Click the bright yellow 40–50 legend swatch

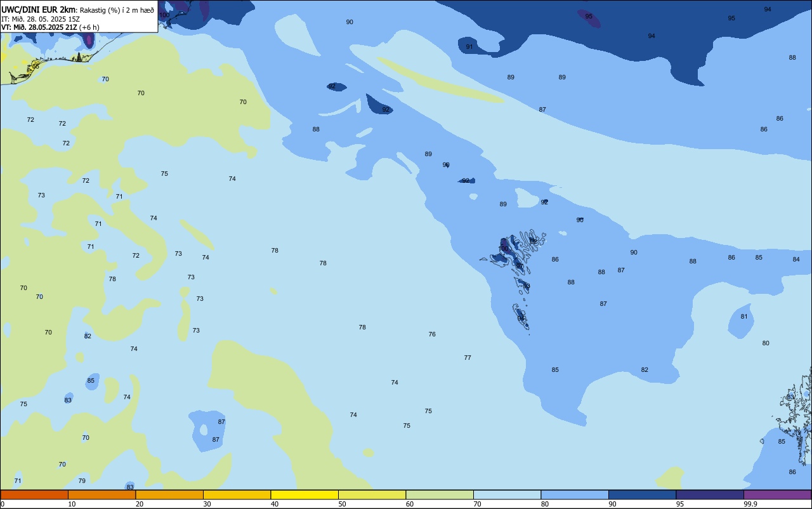point(304,494)
